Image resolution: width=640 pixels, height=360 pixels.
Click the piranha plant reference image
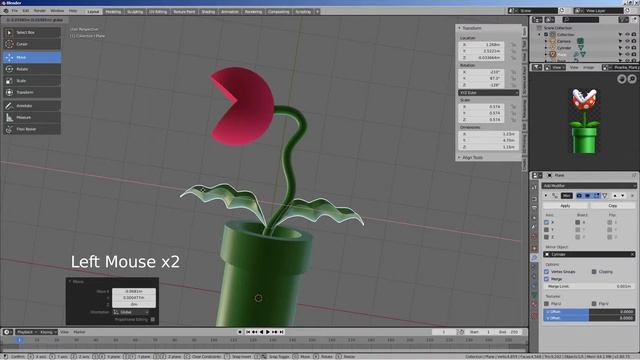[584, 121]
